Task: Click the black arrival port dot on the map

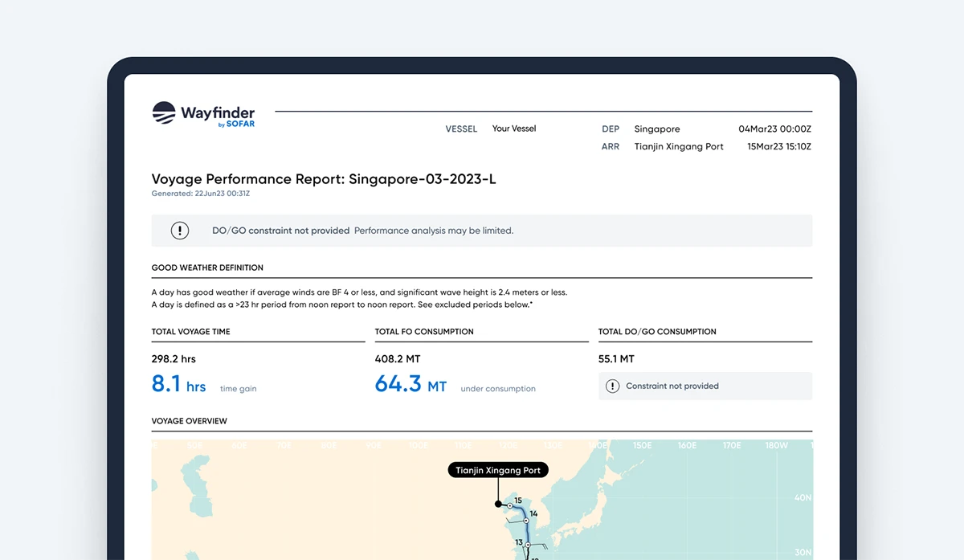Action: pyautogui.click(x=498, y=504)
